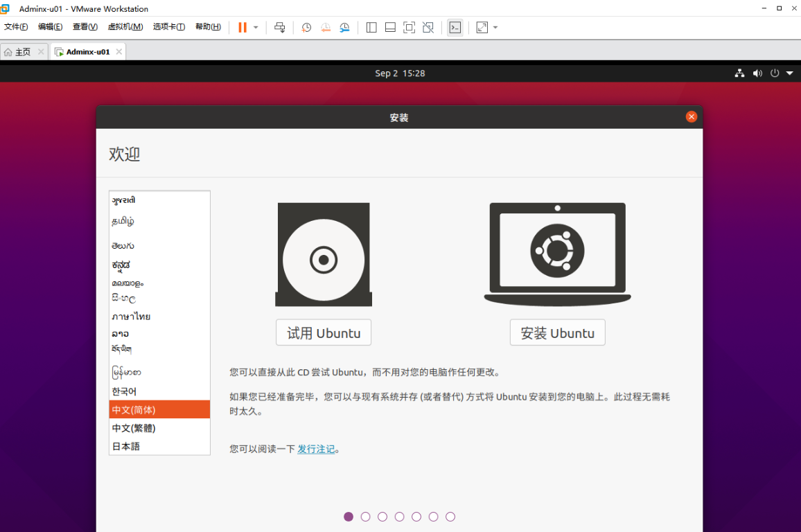Select 日本語 in language list

click(x=159, y=446)
